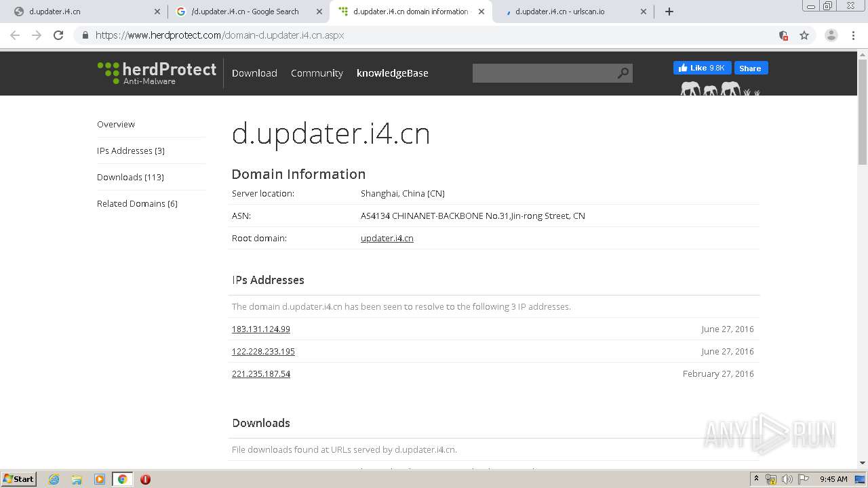868x488 pixels.
Task: Close the Google Search tab
Action: pos(319,12)
